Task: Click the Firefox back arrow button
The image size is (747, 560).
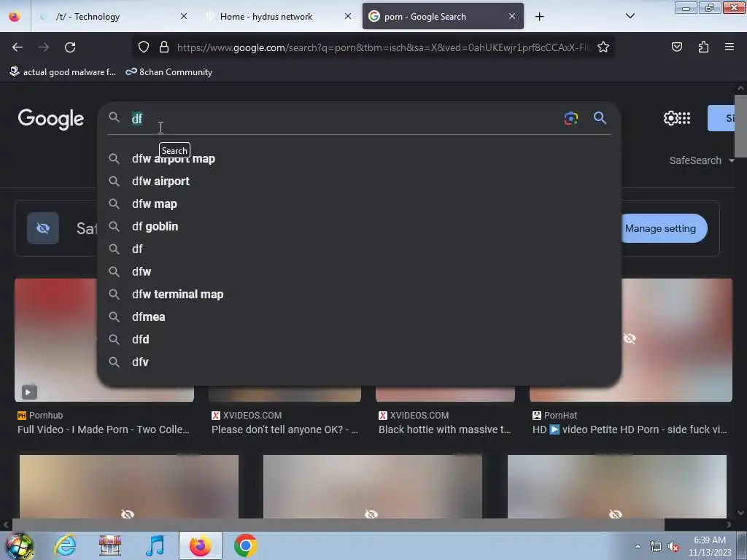Action: pos(18,47)
